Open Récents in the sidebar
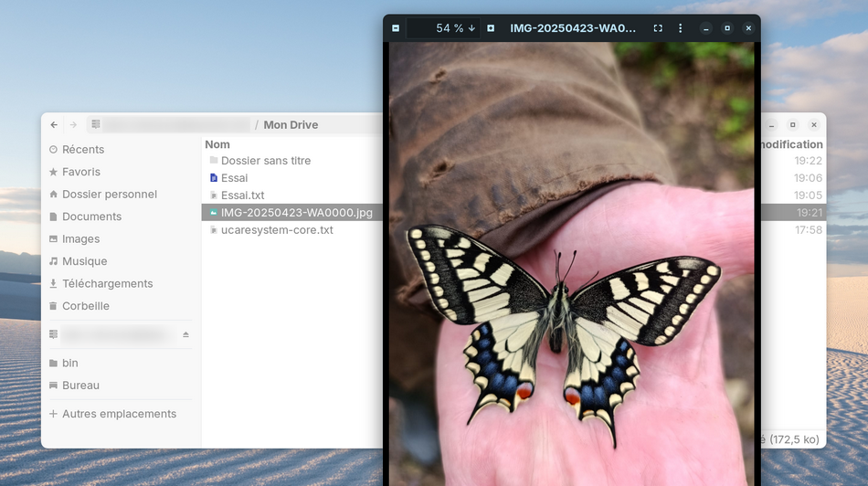The height and width of the screenshot is (486, 868). click(82, 150)
